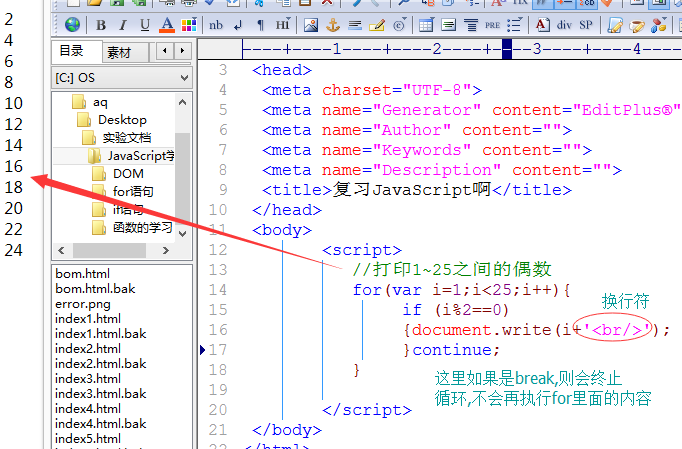Screen dimensions: 682x449
Task: Click folder tree horizontal scroll right arrow
Action: 165,251
